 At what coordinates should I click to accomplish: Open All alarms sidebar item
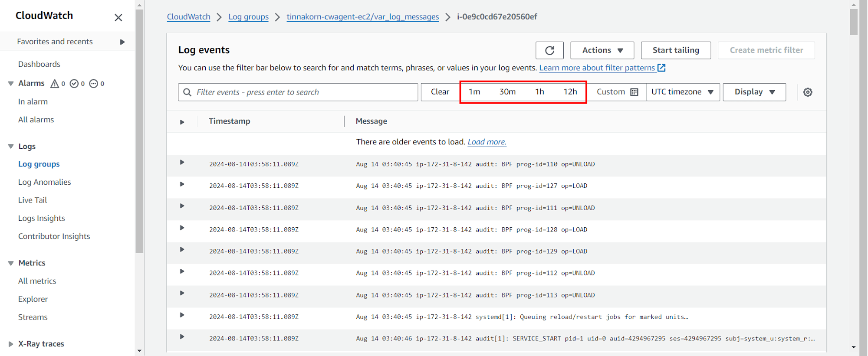pos(36,120)
